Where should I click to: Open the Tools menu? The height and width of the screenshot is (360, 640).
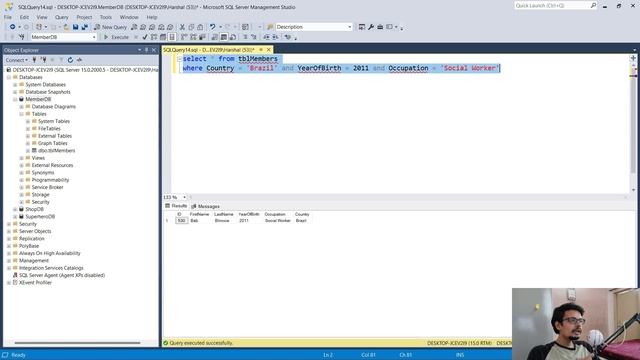tap(106, 17)
